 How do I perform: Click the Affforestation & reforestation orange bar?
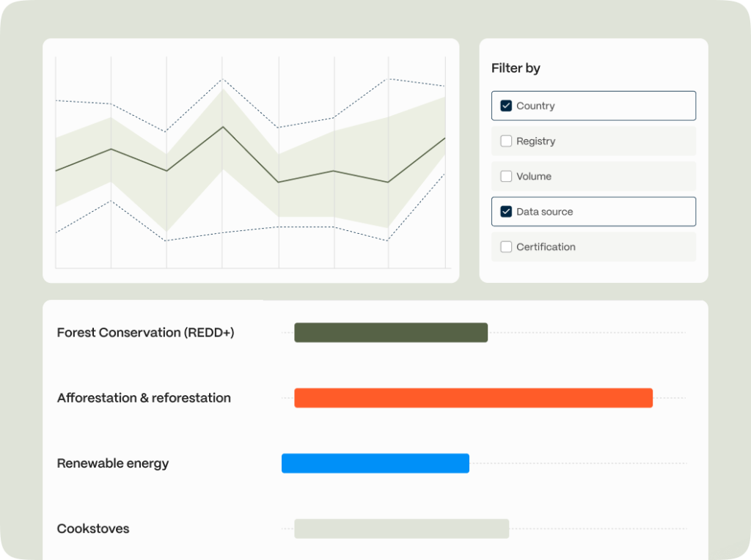tap(473, 398)
